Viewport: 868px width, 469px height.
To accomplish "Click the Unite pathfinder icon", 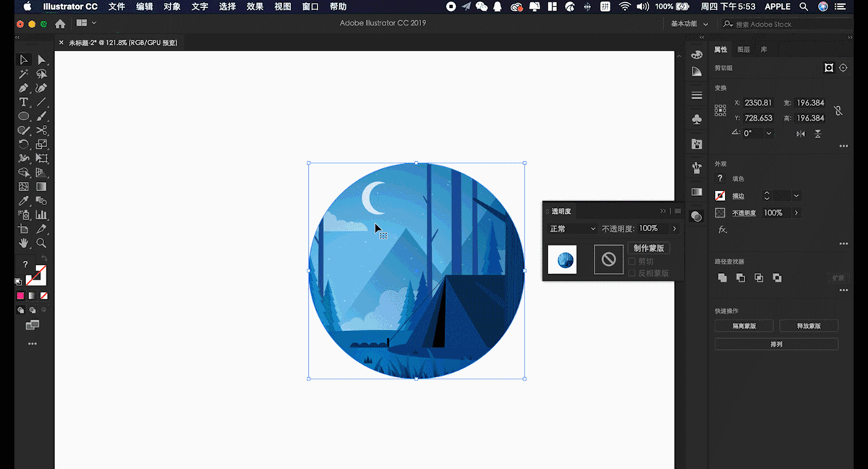I will [722, 277].
